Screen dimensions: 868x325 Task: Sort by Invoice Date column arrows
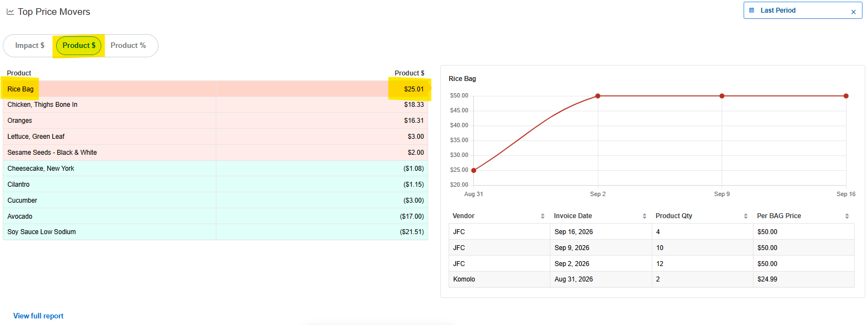point(644,216)
